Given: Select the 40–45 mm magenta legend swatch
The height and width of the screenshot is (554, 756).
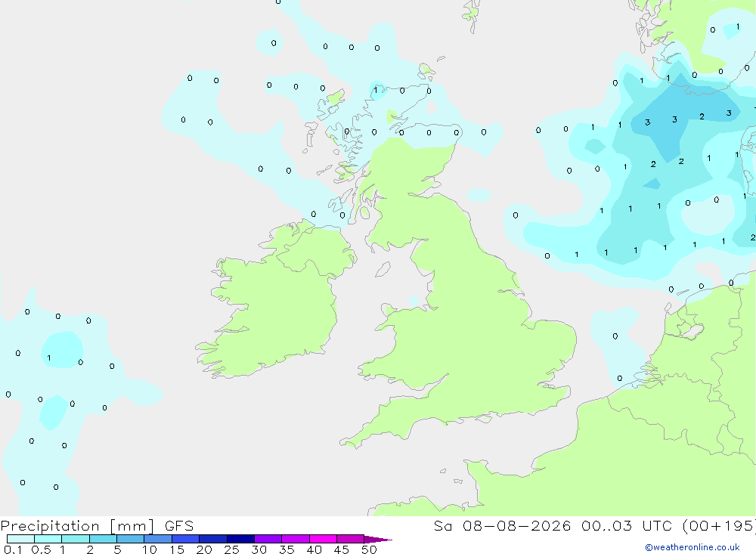Looking at the screenshot, I should (x=323, y=539).
